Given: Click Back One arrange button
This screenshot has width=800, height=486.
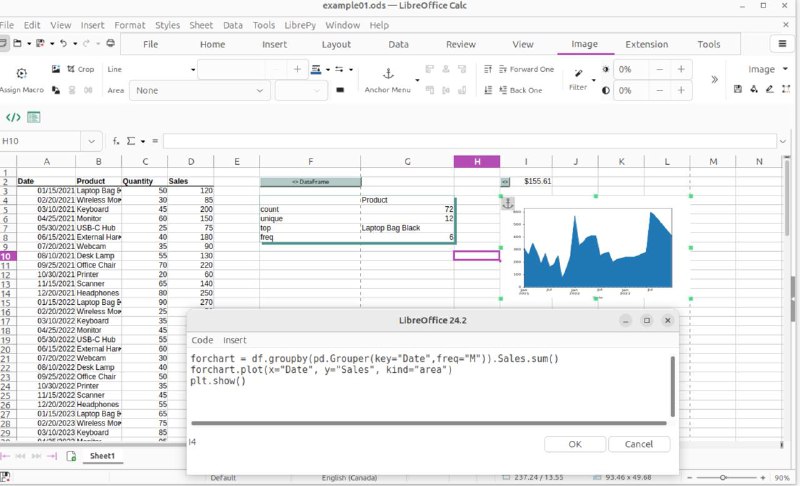Looking at the screenshot, I should [520, 90].
